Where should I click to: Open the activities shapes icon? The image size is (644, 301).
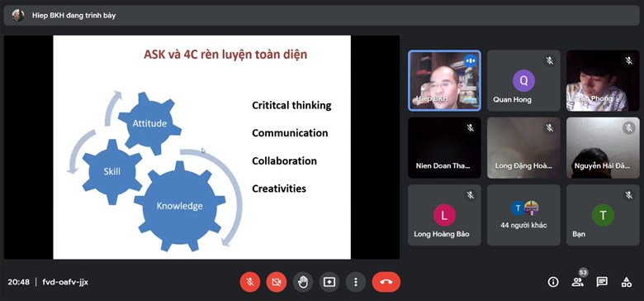coord(627,282)
